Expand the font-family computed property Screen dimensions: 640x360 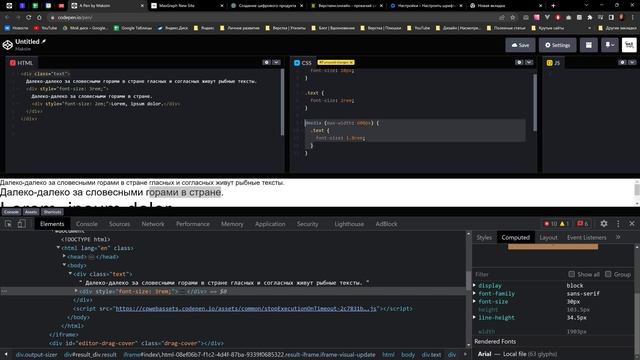[475, 293]
